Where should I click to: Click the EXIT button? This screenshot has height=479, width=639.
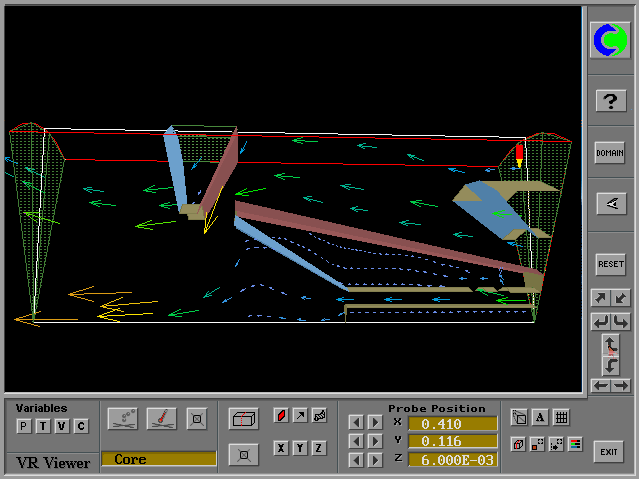click(608, 451)
